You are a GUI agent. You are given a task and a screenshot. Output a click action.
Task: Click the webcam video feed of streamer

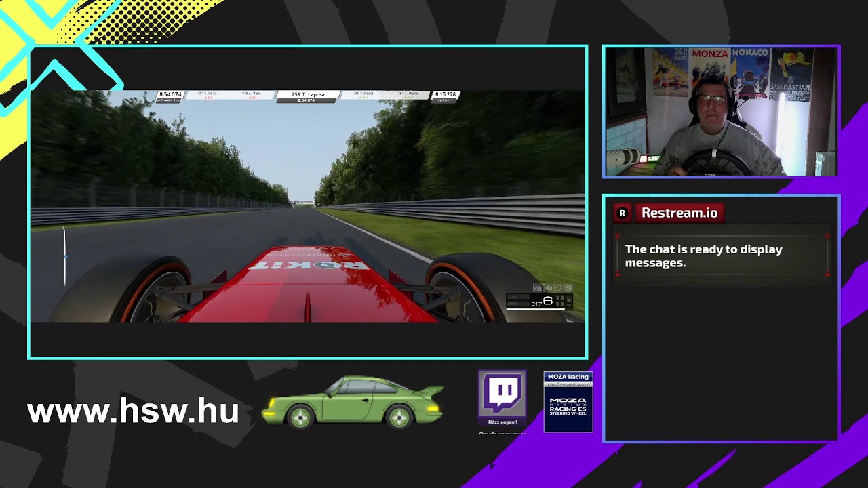click(x=721, y=112)
